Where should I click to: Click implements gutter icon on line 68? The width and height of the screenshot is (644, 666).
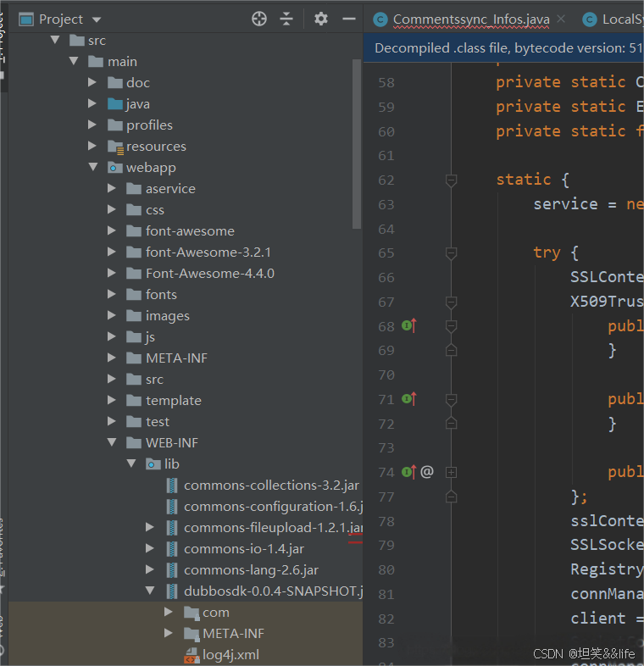click(x=409, y=325)
